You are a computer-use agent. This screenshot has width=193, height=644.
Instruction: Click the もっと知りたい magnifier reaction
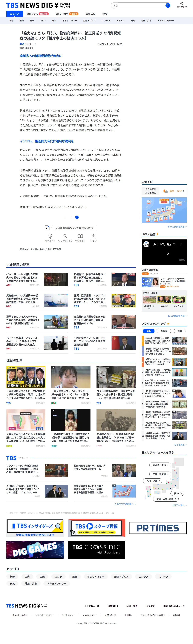(65, 238)
